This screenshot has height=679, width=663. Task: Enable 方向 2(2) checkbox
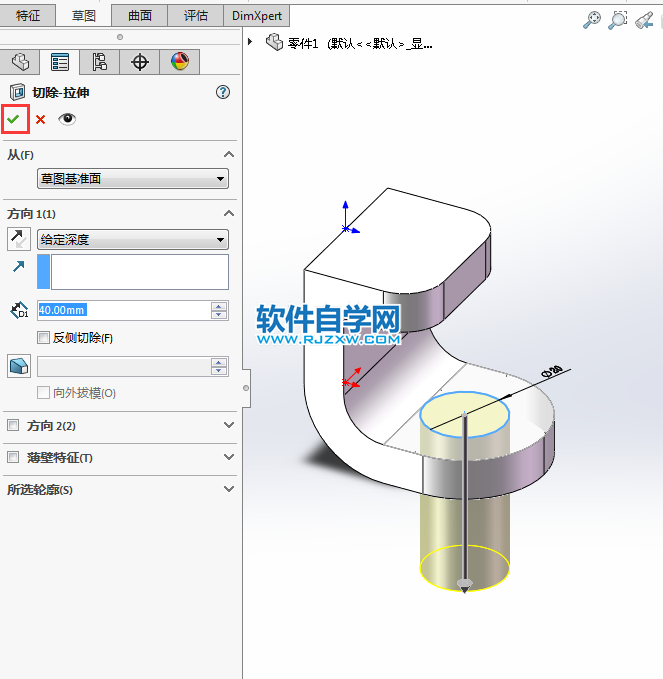[13, 425]
